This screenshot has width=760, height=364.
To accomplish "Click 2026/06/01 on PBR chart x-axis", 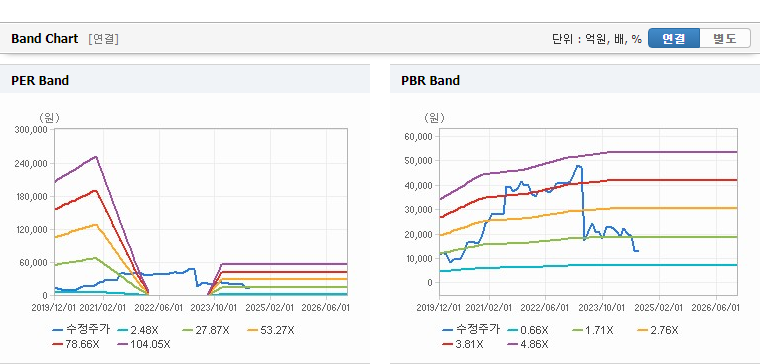I will click(x=715, y=308).
